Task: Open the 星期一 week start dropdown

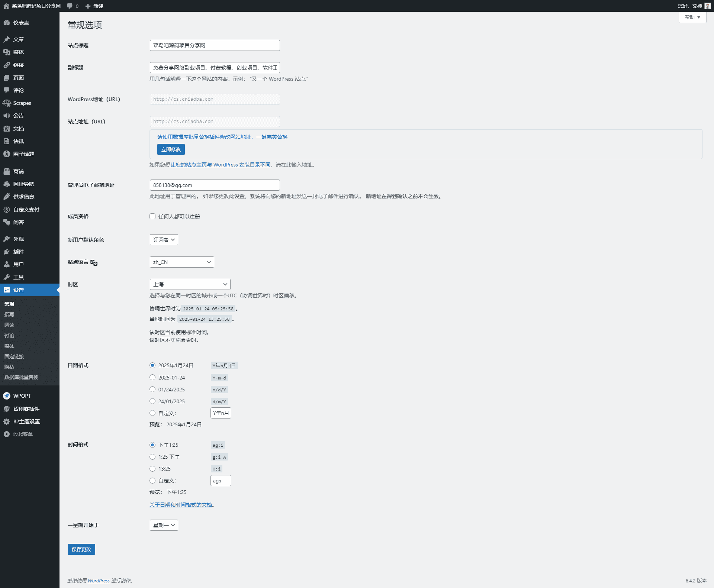Action: pos(164,525)
